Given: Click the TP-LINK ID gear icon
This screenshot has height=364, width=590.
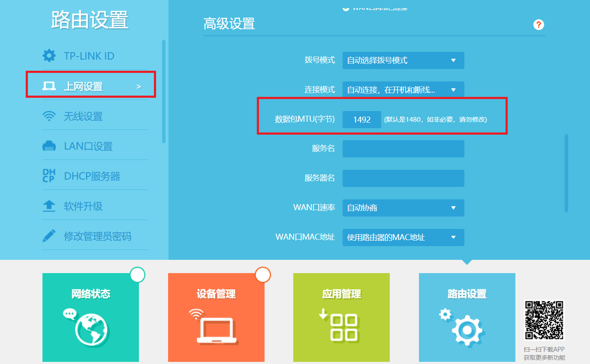Looking at the screenshot, I should click(49, 56).
